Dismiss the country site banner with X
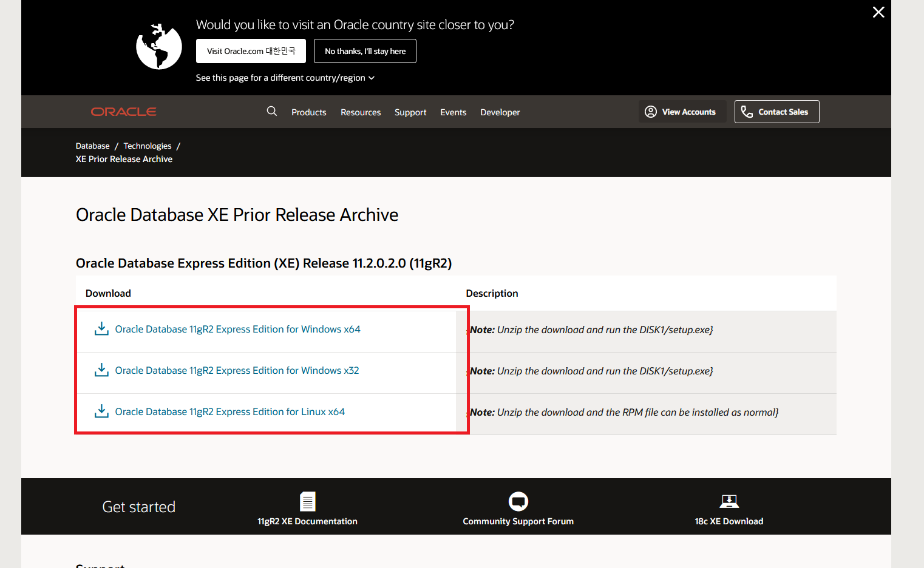This screenshot has height=568, width=924. click(x=878, y=12)
